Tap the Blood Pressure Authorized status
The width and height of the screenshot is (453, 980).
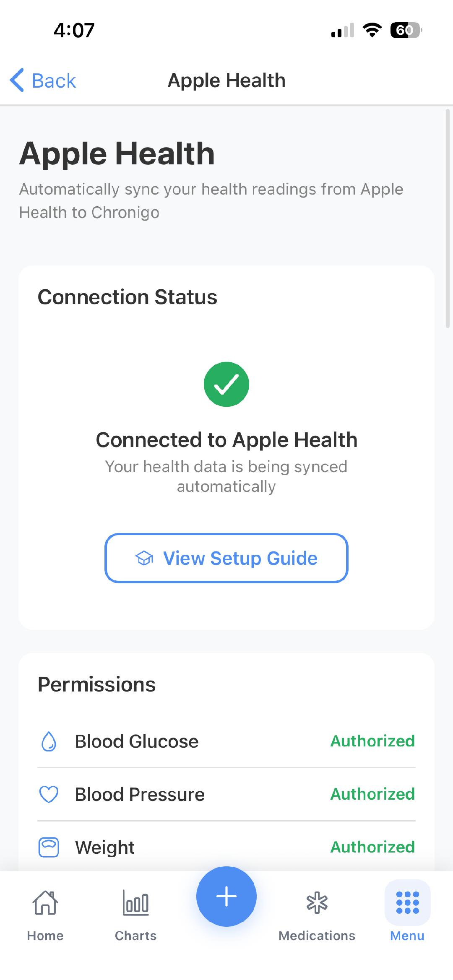[372, 794]
